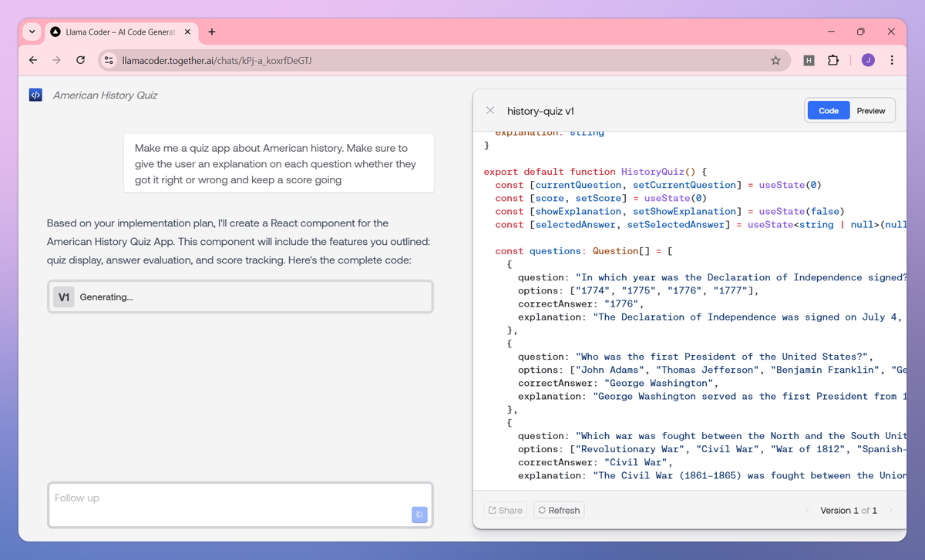925x560 pixels.
Task: Reload the page using the refresh icon
Action: (80, 60)
